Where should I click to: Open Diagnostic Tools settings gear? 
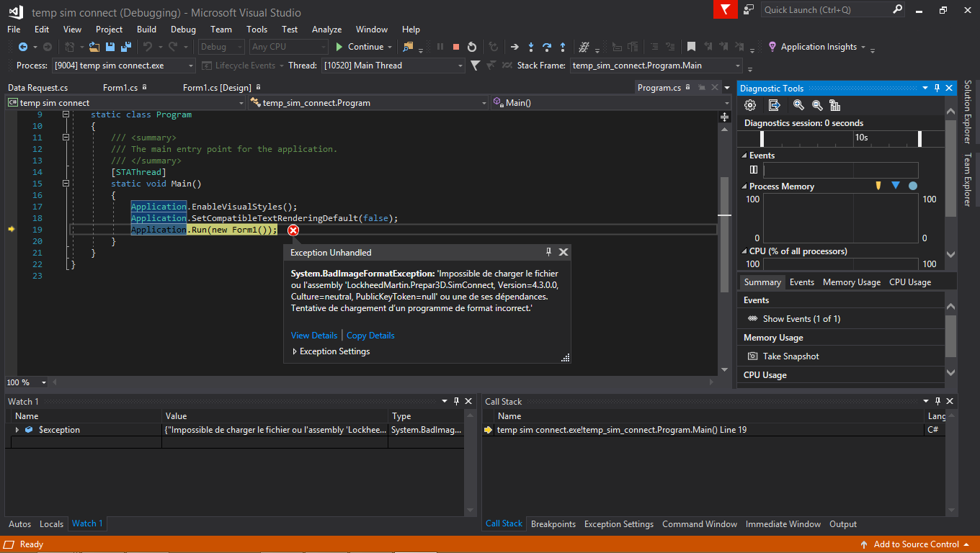(x=750, y=105)
